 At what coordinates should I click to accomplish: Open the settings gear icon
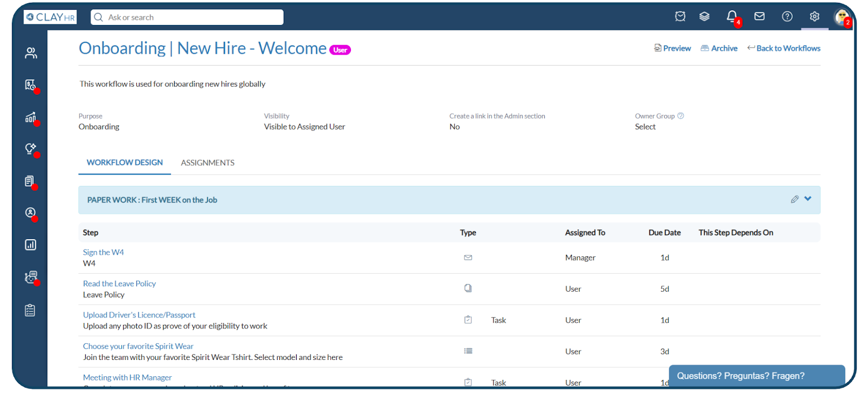(814, 17)
